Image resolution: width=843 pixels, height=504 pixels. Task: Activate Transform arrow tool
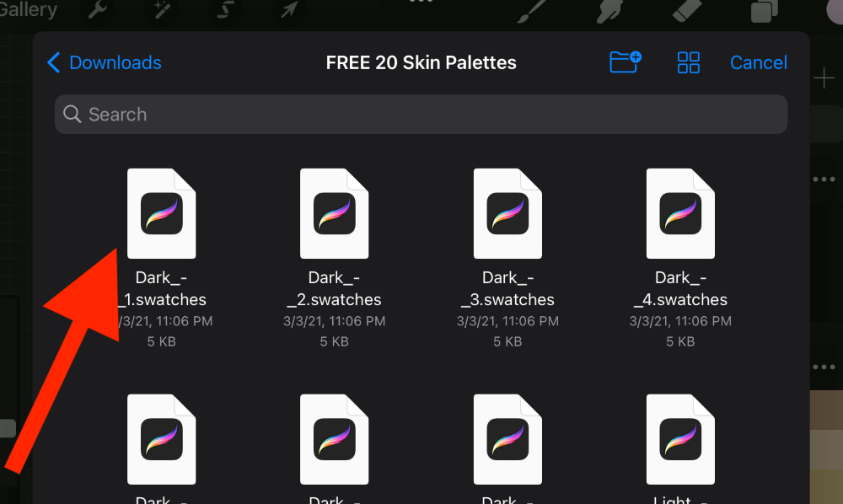pyautogui.click(x=289, y=9)
